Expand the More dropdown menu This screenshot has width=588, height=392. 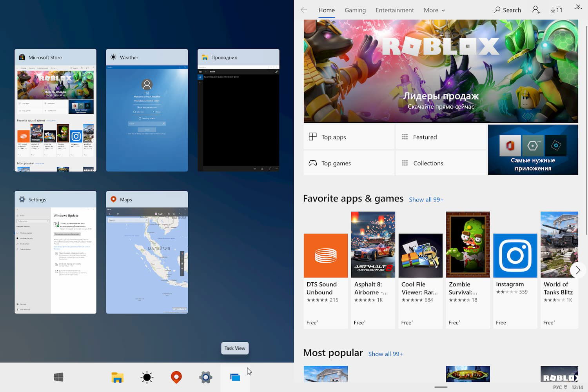[x=434, y=10]
